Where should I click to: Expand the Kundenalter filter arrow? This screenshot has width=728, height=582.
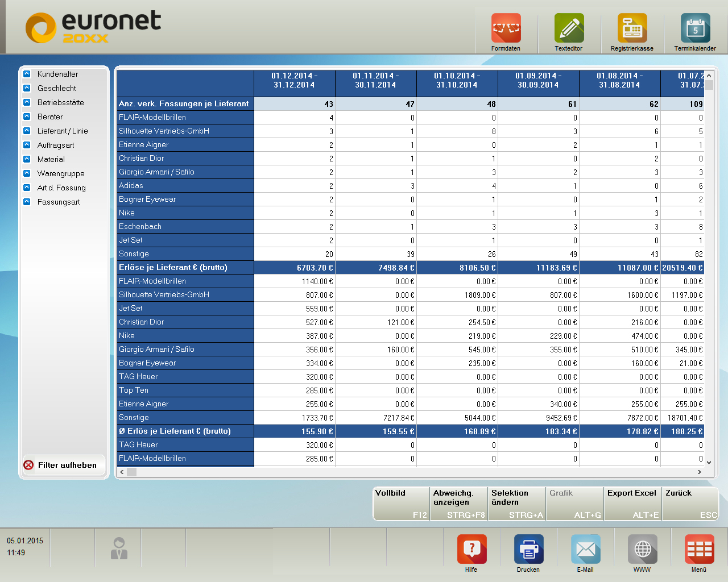click(27, 74)
